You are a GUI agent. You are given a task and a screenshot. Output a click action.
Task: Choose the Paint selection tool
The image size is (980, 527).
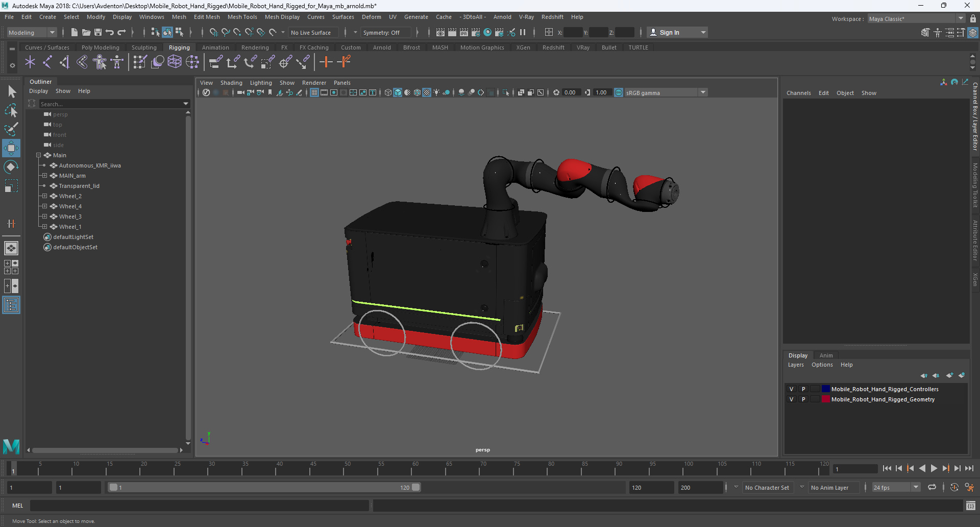click(11, 129)
